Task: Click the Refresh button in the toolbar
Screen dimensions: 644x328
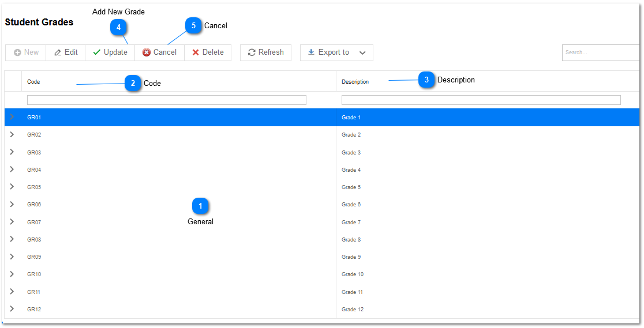Action: (265, 52)
